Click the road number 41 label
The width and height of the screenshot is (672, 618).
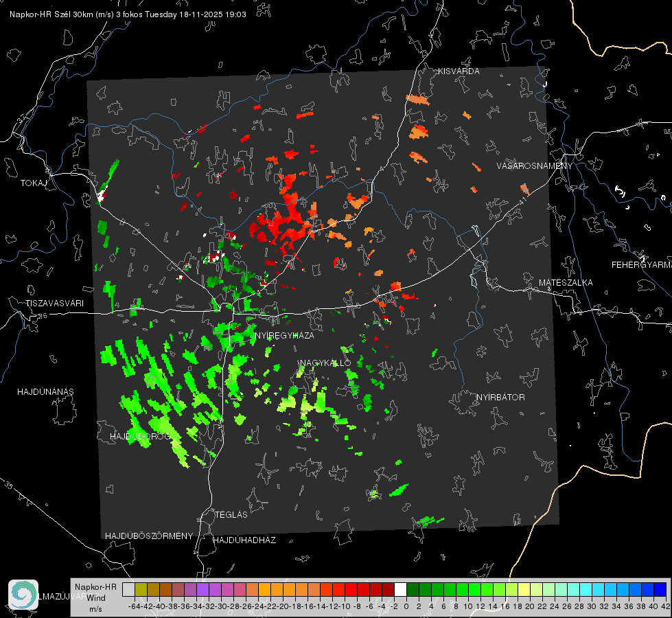click(523, 201)
